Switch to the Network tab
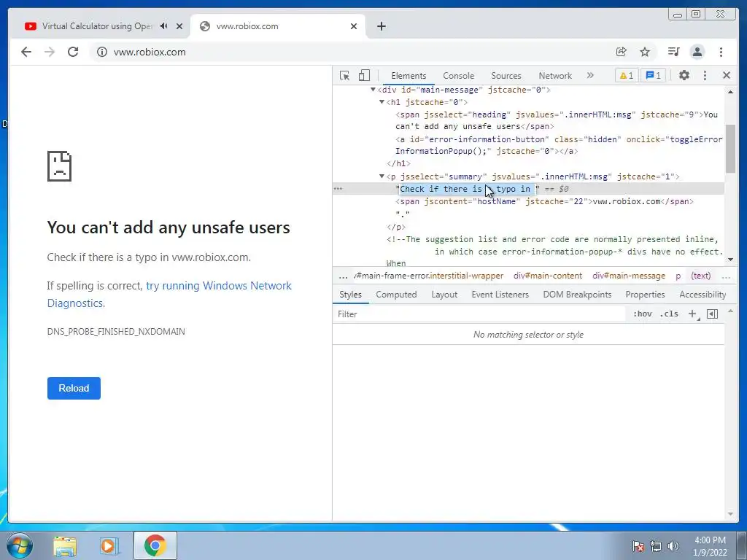The image size is (747, 560). click(x=555, y=76)
